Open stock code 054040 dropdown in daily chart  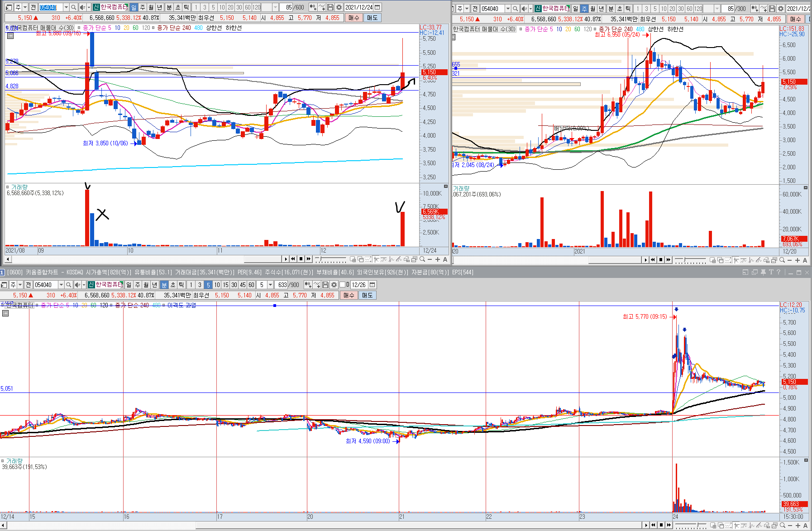[66, 7]
